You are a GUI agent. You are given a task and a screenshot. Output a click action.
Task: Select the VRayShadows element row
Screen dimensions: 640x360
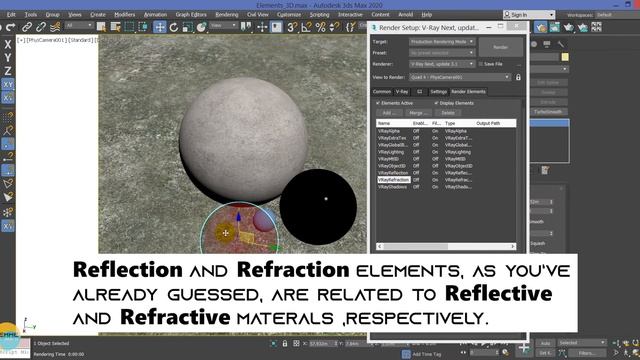446,187
